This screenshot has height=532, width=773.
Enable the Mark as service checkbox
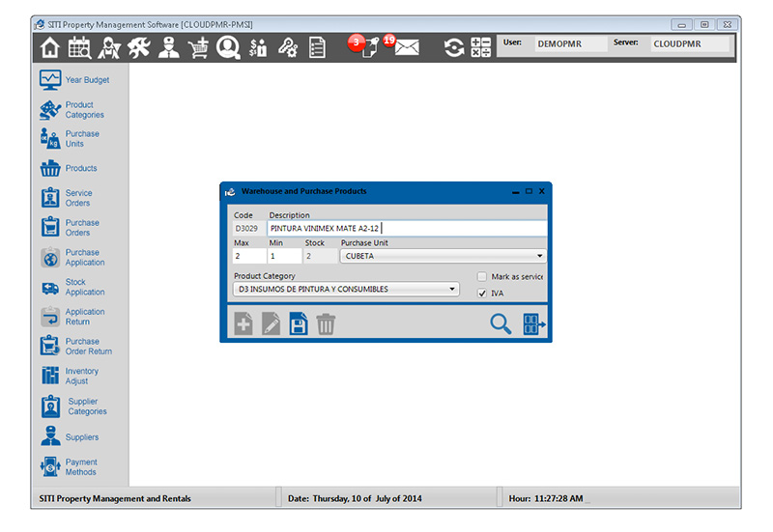[x=482, y=277]
